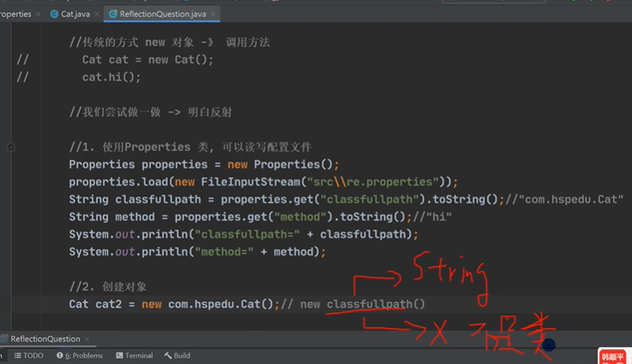The height and width of the screenshot is (364, 632).
Task: Click the trailing comment //"com.hspedu.Cat"
Action: click(564, 199)
